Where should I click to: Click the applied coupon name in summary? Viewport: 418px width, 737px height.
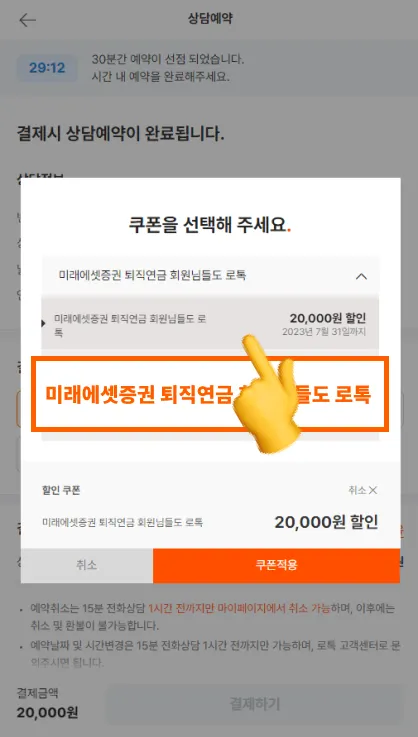(122, 522)
